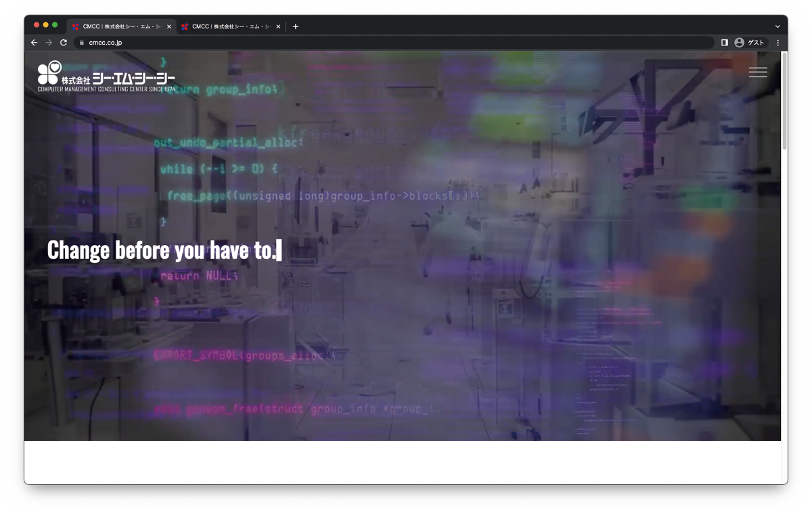This screenshot has height=508, width=812.
Task: Open a new browser tab
Action: coord(296,26)
